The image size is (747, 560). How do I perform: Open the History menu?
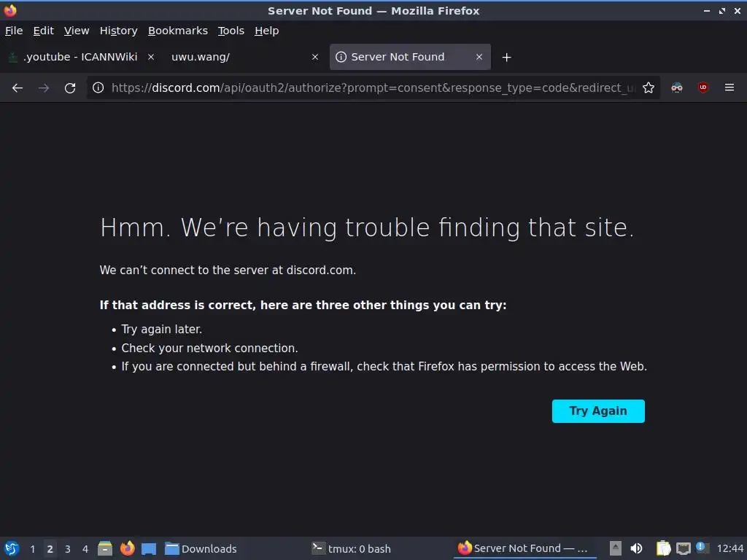coord(119,31)
